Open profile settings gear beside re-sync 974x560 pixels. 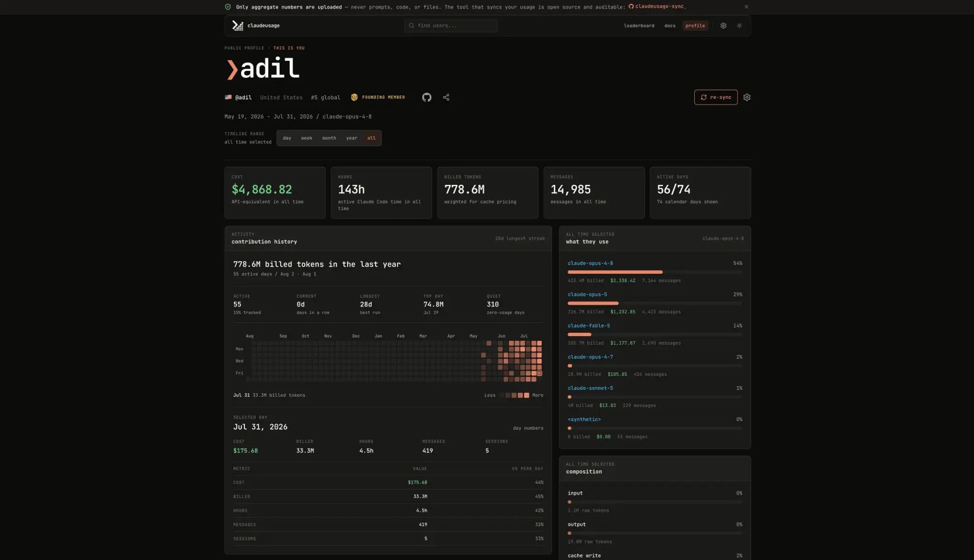pos(747,97)
